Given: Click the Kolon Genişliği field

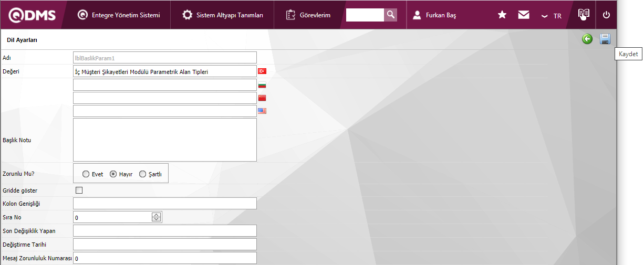Looking at the screenshot, I should click(165, 204).
